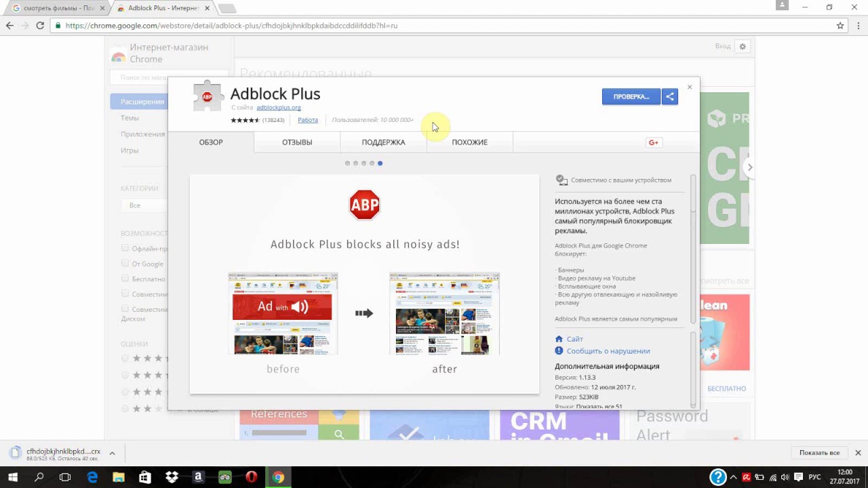
Task: Click the Adblock Plus puzzle-piece extension icon
Action: click(208, 96)
